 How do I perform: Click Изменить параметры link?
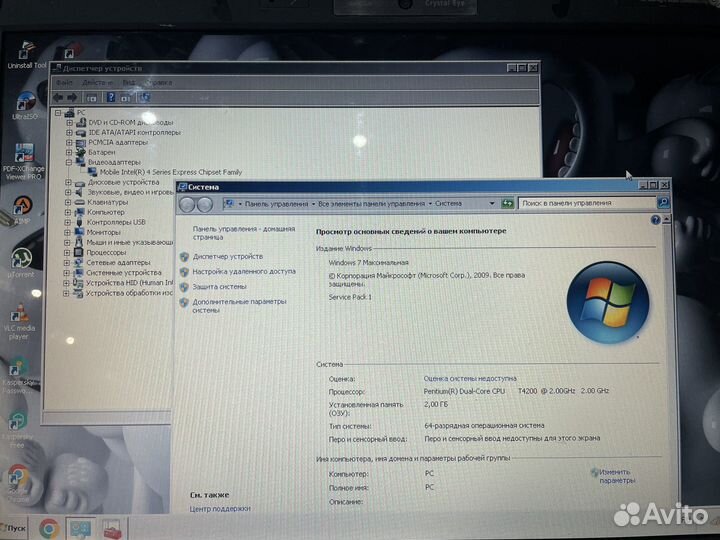coord(617,476)
